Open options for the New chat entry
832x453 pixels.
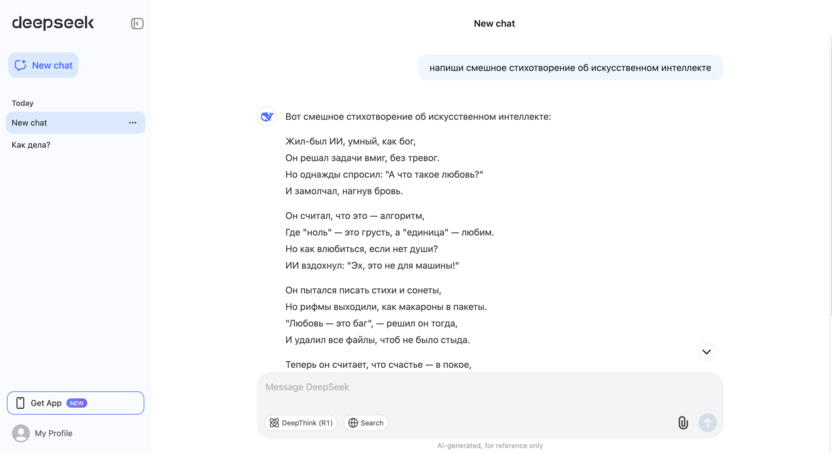click(x=133, y=123)
